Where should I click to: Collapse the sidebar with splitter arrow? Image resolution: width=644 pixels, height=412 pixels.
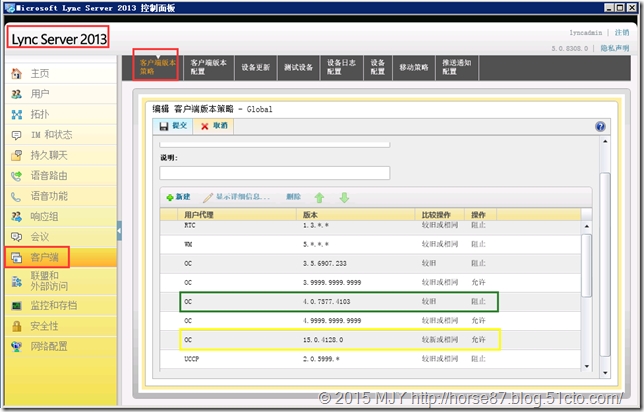[x=119, y=231]
